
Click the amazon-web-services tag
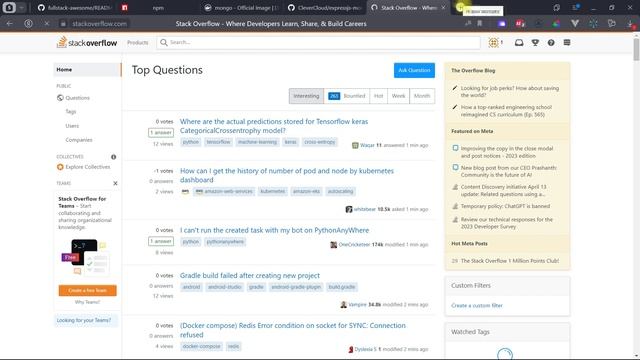click(x=224, y=191)
